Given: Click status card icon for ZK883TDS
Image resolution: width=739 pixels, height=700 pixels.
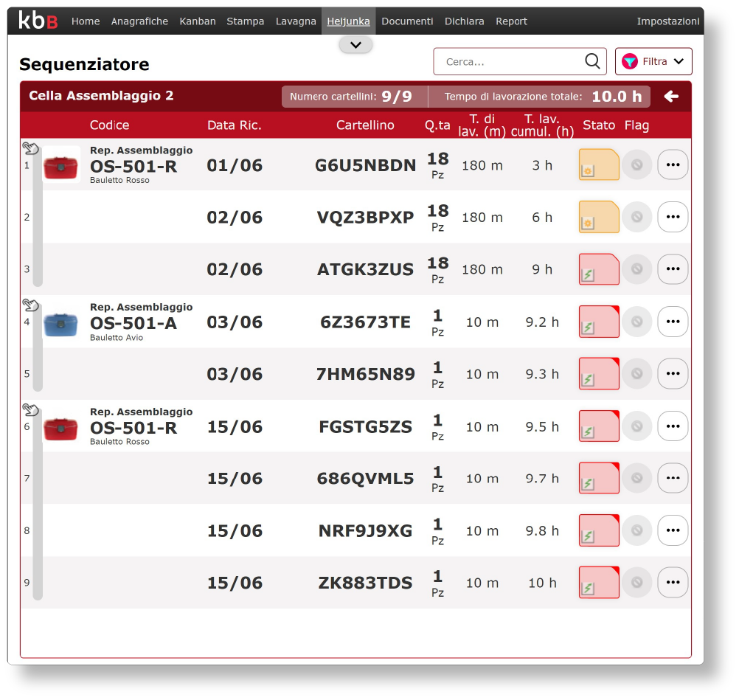Looking at the screenshot, I should pos(599,583).
